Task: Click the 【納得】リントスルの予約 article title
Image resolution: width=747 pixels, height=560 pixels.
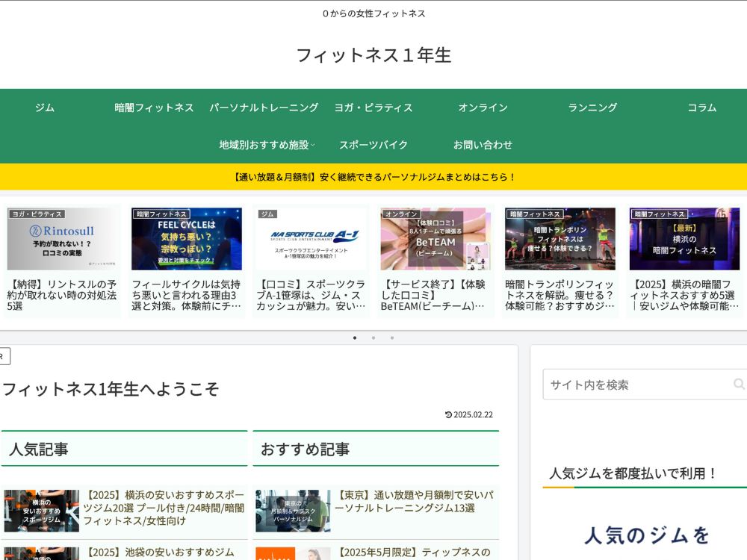Action: point(63,295)
